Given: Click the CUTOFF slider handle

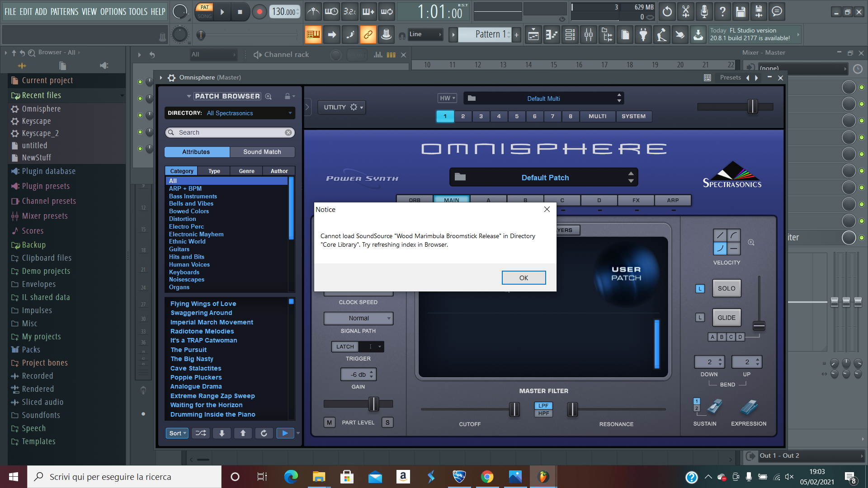Looking at the screenshot, I should point(514,409).
